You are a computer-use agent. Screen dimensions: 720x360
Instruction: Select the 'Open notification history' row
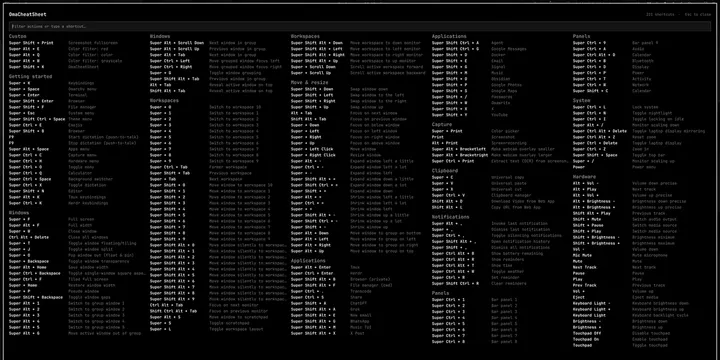pyautogui.click(x=500, y=242)
